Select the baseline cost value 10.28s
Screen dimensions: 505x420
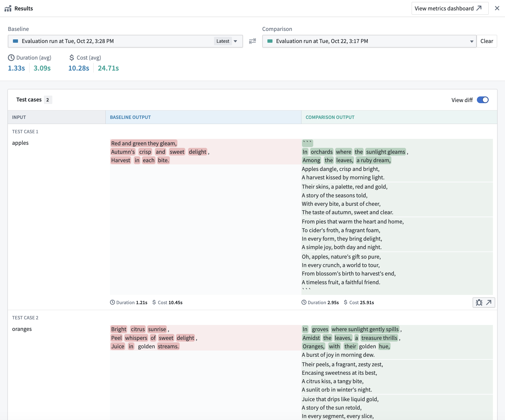pos(79,68)
